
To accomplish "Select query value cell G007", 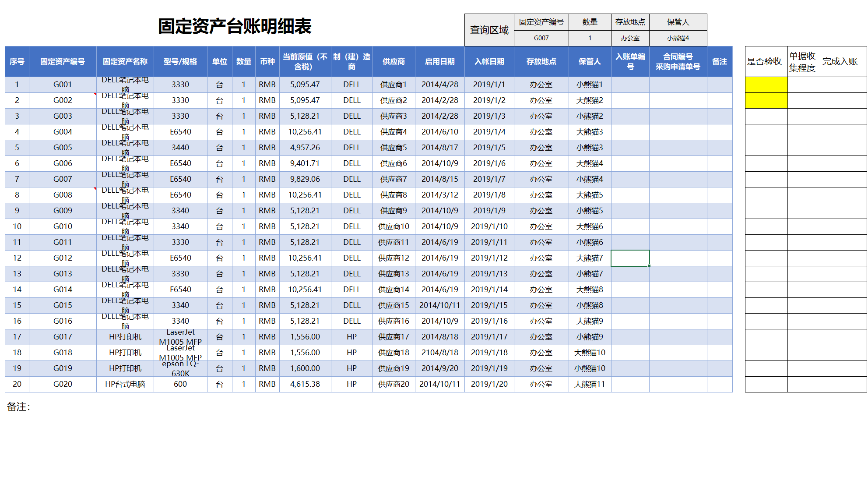I will (x=541, y=38).
